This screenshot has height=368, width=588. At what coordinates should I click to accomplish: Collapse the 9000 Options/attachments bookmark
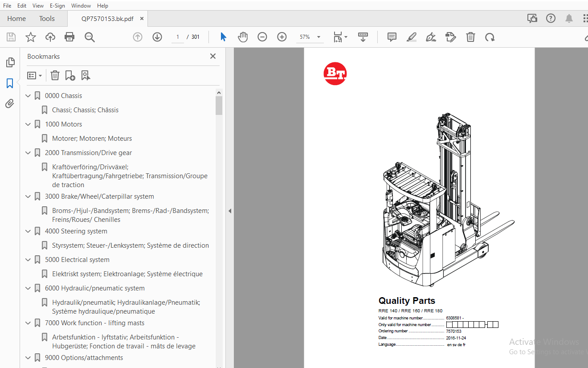28,358
